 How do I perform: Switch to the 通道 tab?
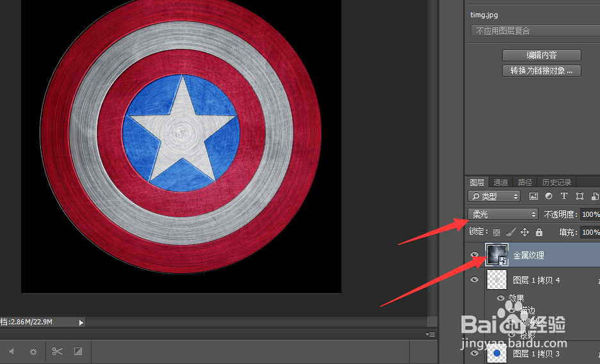click(x=501, y=182)
